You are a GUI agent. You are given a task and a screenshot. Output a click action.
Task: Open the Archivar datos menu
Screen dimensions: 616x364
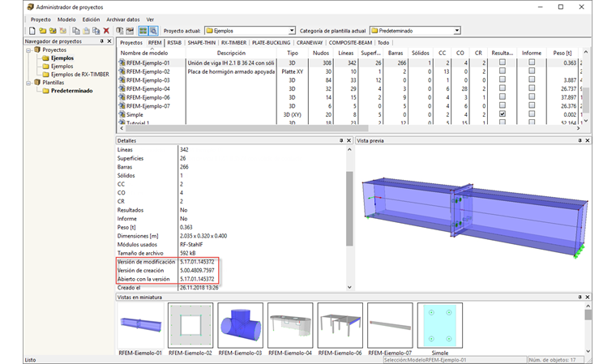coord(123,19)
